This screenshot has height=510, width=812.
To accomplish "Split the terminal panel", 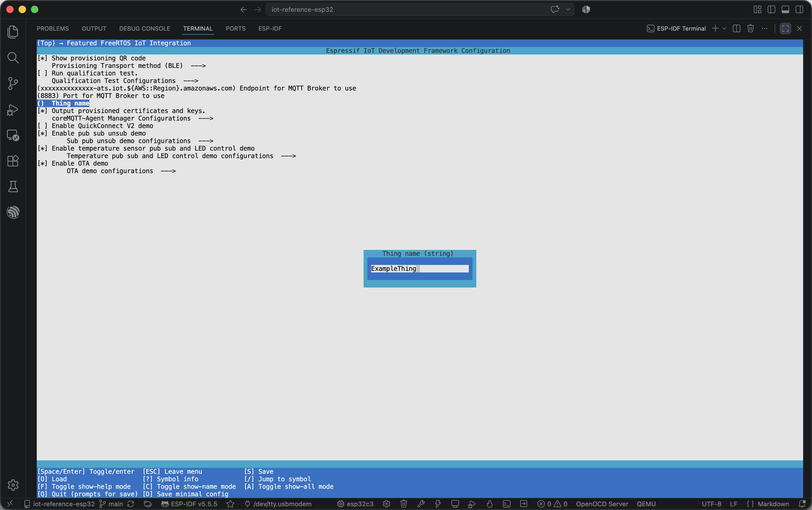I will pyautogui.click(x=737, y=28).
